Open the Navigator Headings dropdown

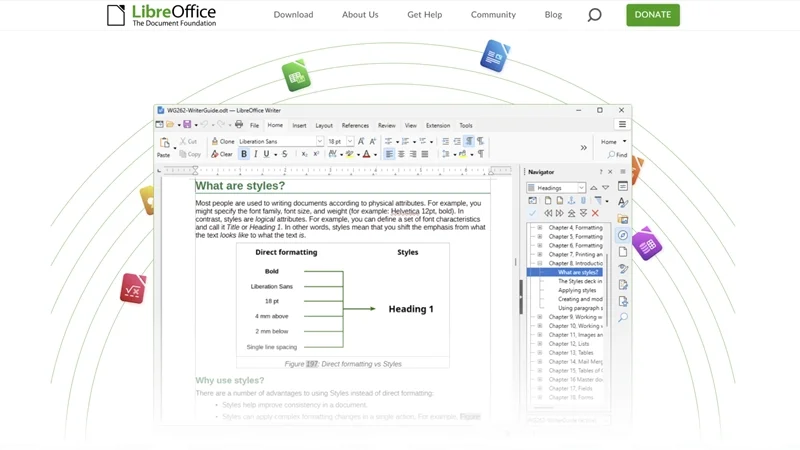tap(581, 188)
